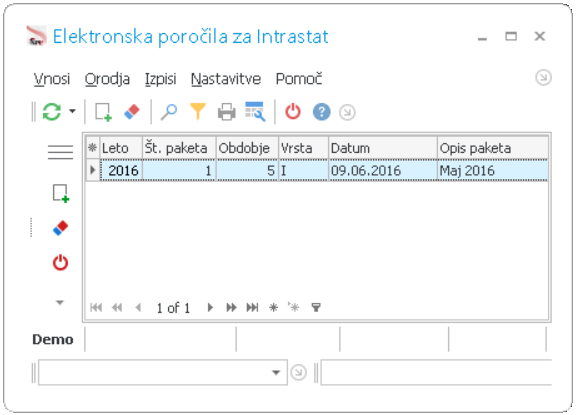Open the Vnosi menu

click(x=52, y=79)
